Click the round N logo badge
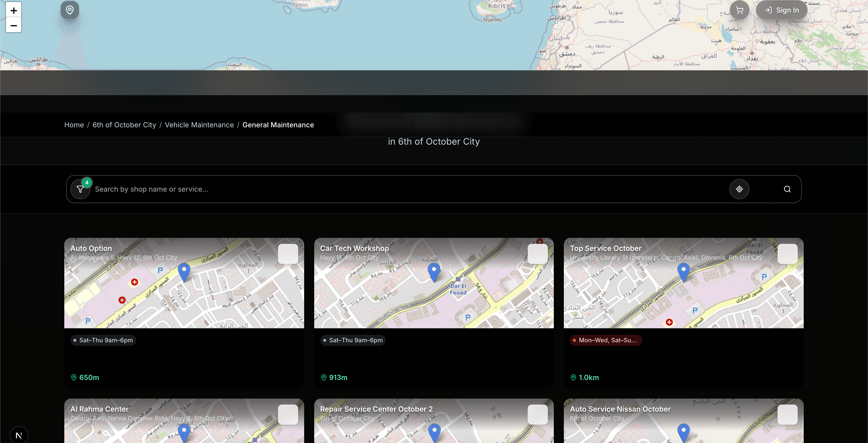 [19, 435]
